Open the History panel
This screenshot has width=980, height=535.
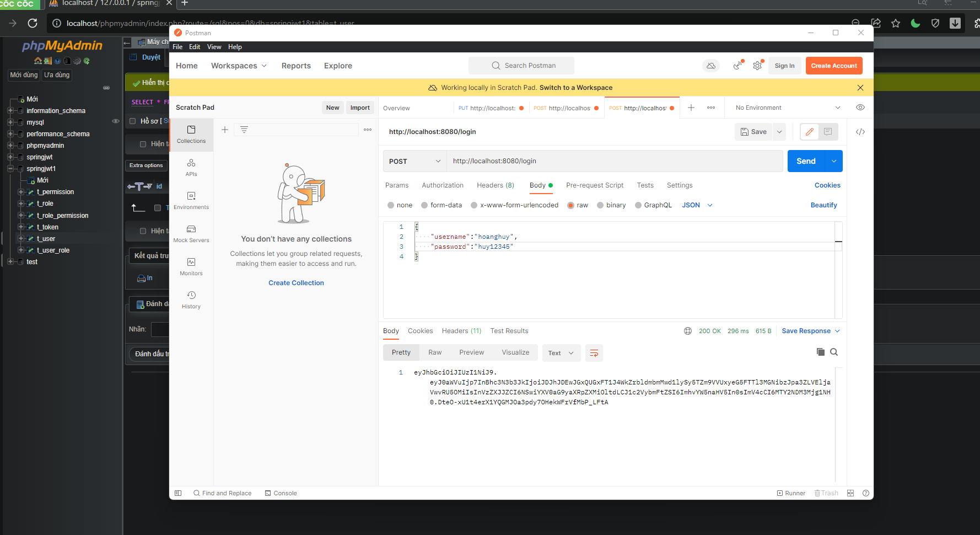coord(191,300)
